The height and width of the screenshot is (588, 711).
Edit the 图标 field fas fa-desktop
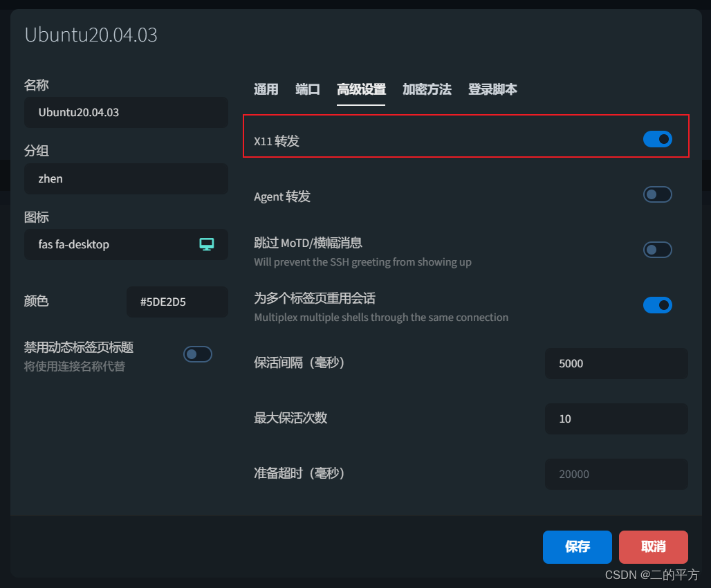[x=126, y=245]
